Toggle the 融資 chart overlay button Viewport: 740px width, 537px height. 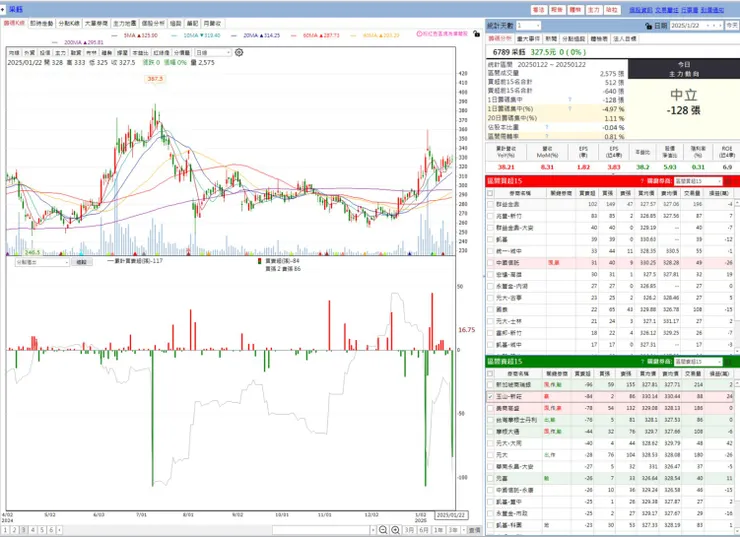[76, 52]
